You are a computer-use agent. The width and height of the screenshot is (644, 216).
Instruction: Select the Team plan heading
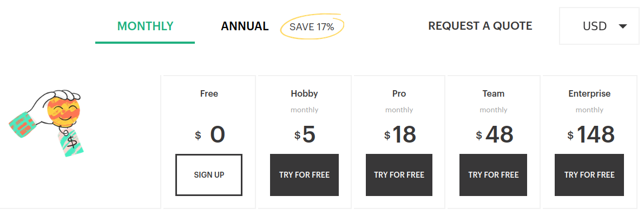coord(493,93)
